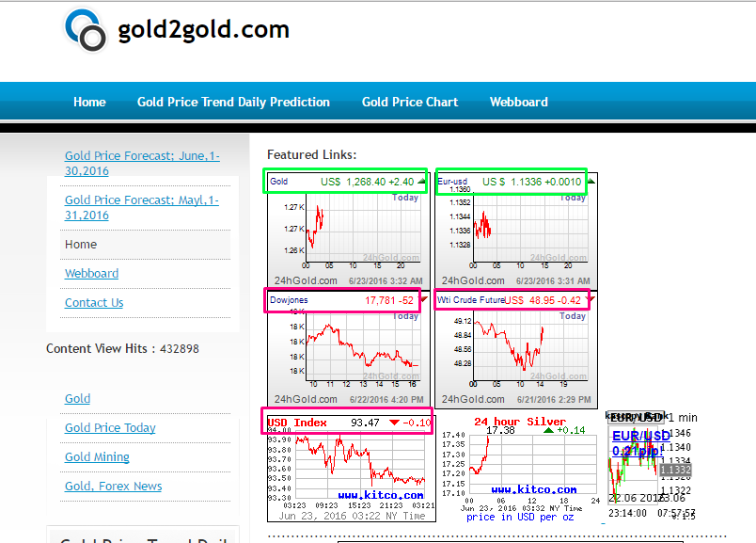Viewport: 756px width, 543px height.
Task: Open the gold2gold.com site title
Action: tap(203, 29)
